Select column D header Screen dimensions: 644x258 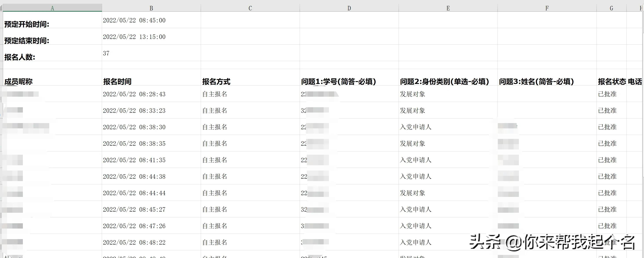tap(349, 8)
